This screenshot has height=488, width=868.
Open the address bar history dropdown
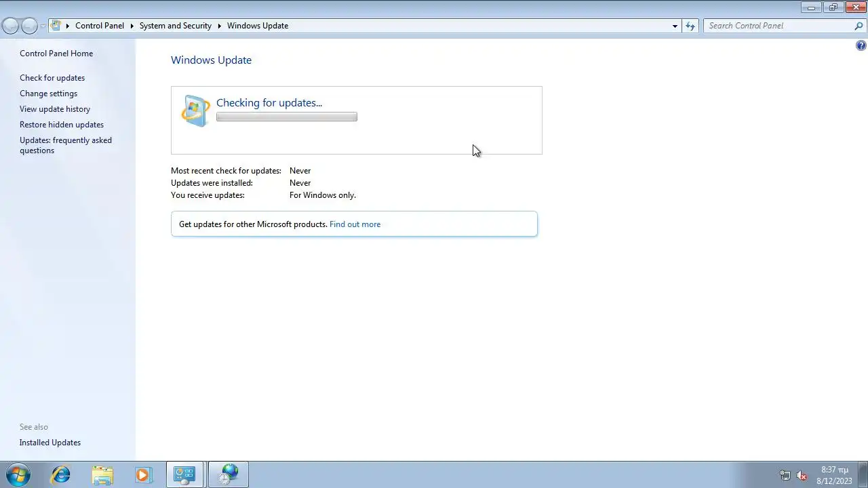(x=675, y=26)
